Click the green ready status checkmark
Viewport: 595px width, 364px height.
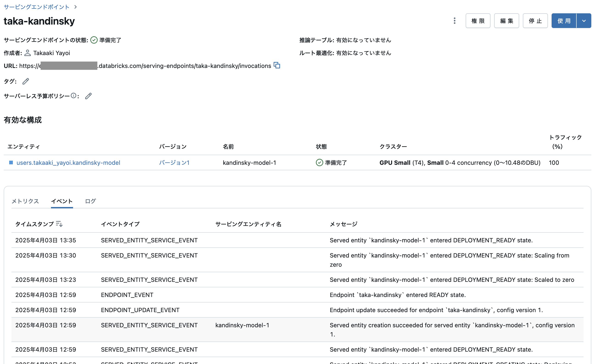click(x=94, y=40)
